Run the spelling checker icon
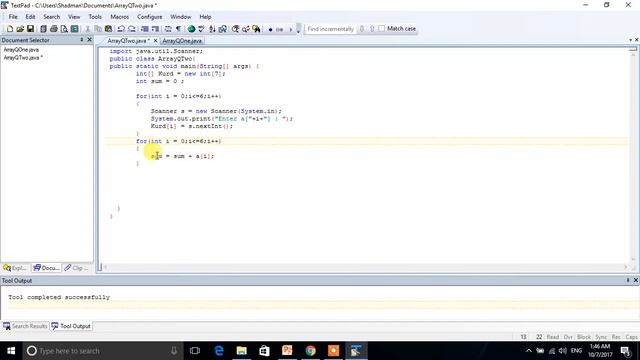640x360 pixels. (202, 29)
